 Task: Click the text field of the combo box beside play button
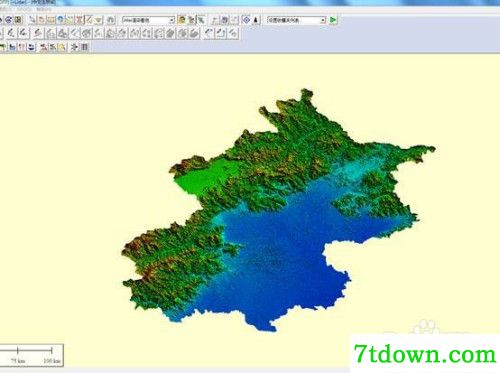[x=293, y=20]
